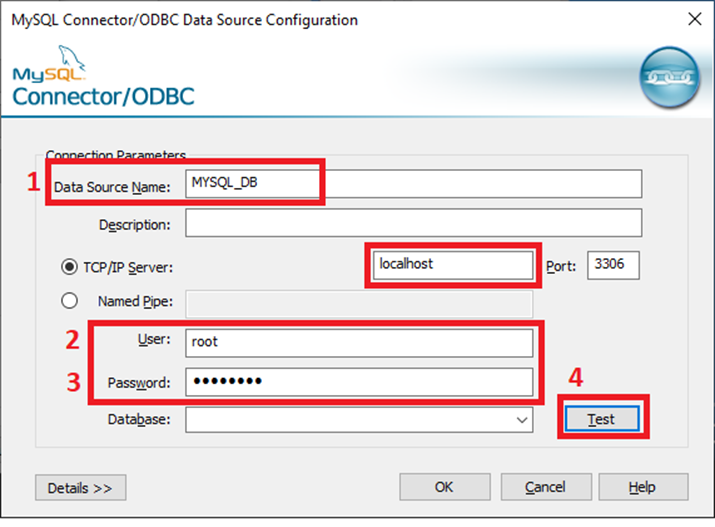Screen dimensions: 715x527
Task: Open the Database dropdown arrow
Action: click(x=522, y=420)
